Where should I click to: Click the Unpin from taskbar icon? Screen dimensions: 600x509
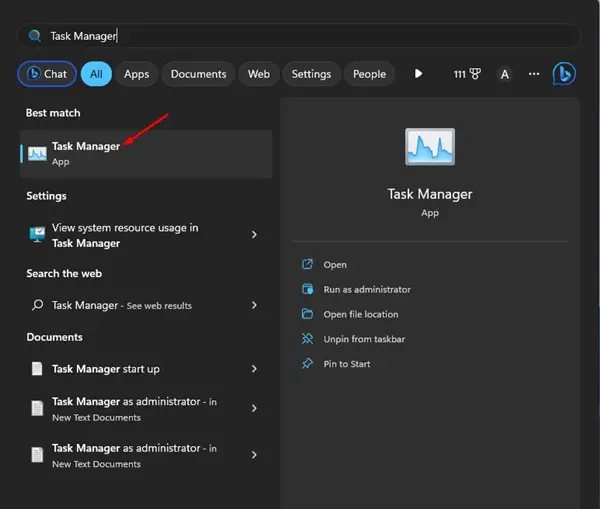pyautogui.click(x=307, y=339)
